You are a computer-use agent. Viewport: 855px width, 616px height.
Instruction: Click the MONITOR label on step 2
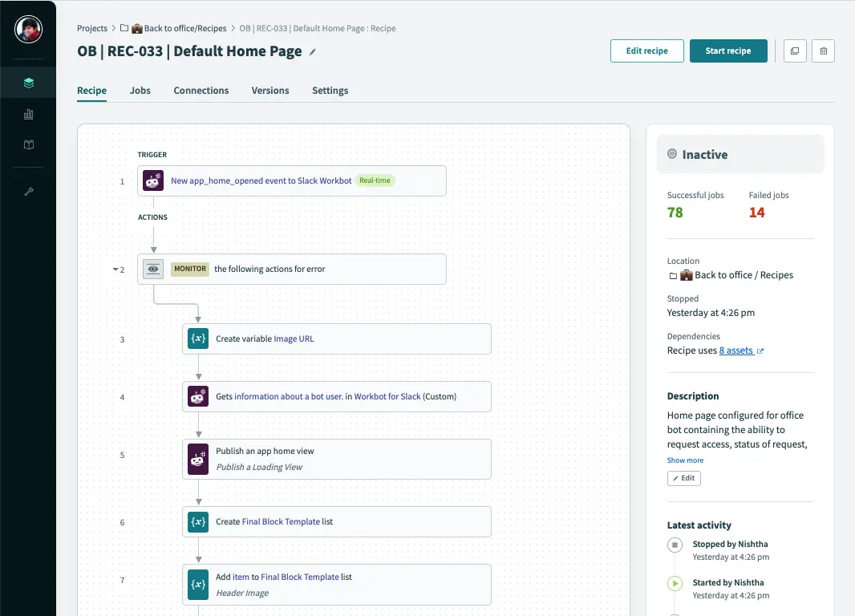pos(190,269)
